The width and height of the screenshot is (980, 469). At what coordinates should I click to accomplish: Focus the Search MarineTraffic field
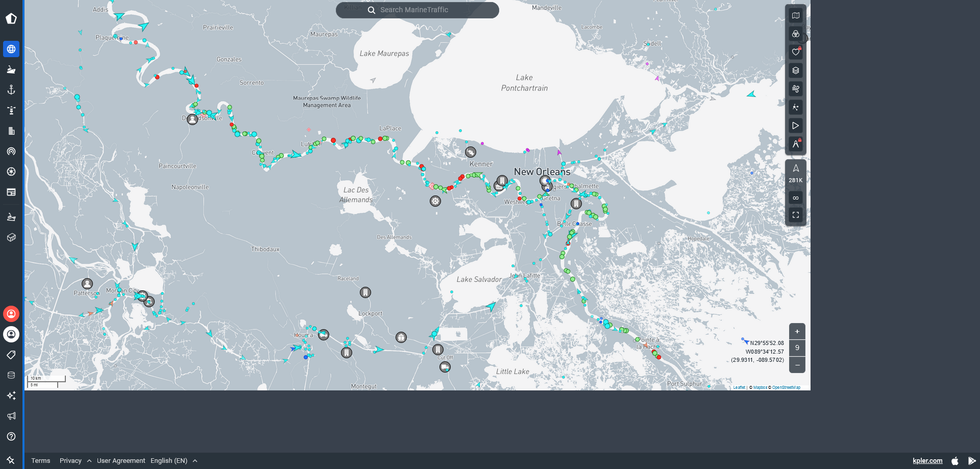tap(418, 10)
